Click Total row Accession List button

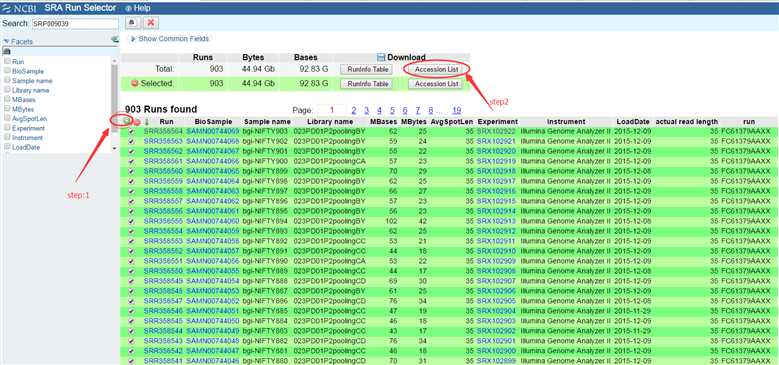pyautogui.click(x=436, y=70)
